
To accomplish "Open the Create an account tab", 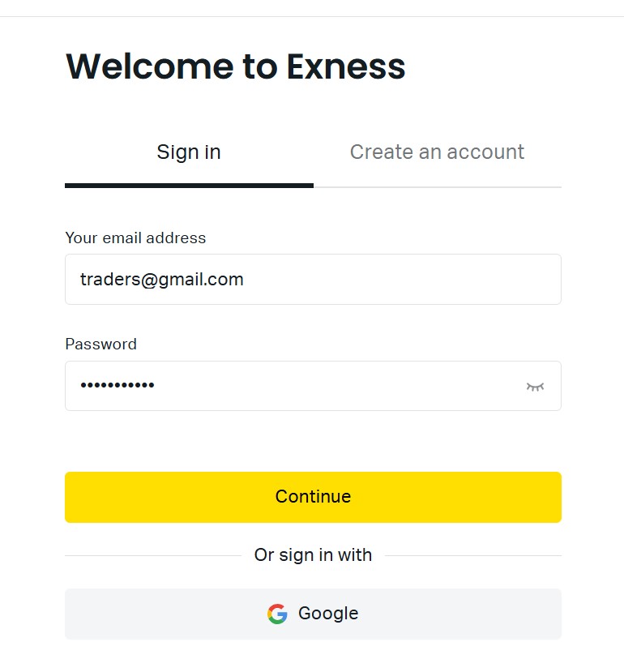I will [437, 152].
